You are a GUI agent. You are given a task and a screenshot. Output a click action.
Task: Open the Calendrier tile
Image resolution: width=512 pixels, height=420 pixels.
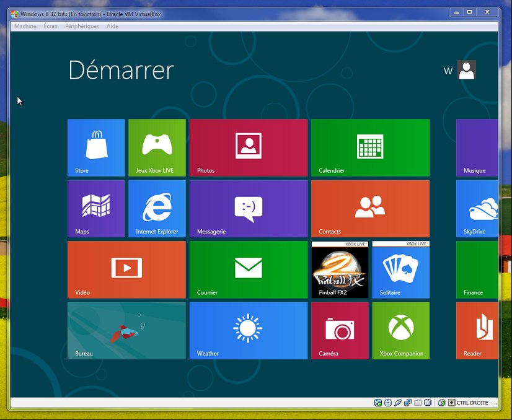point(370,147)
